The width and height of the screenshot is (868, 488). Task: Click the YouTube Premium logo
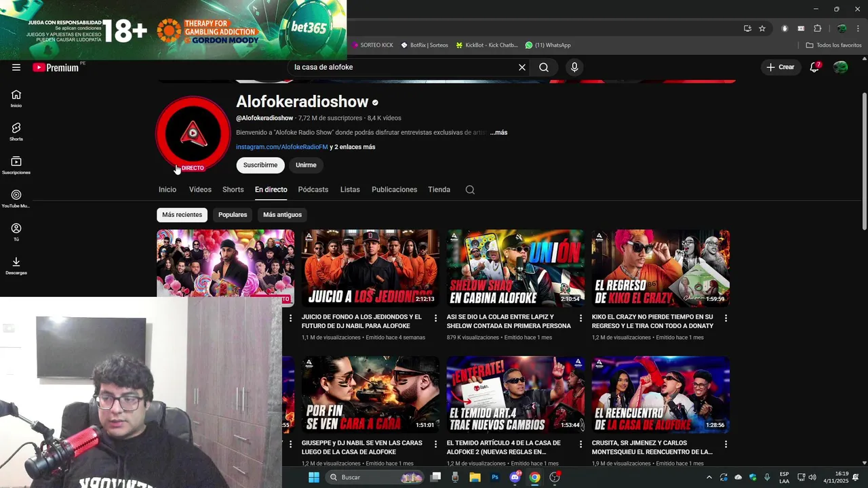click(56, 67)
